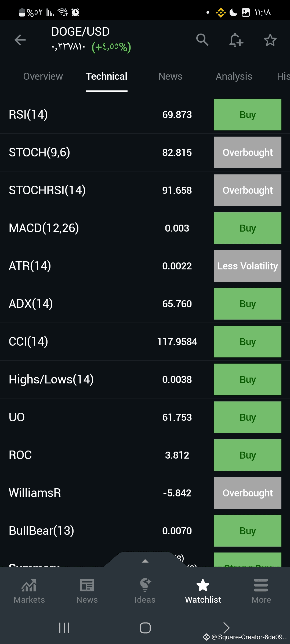The image size is (290, 644).
Task: Click the ATR(14) Less Volatility label
Action: pos(248,266)
